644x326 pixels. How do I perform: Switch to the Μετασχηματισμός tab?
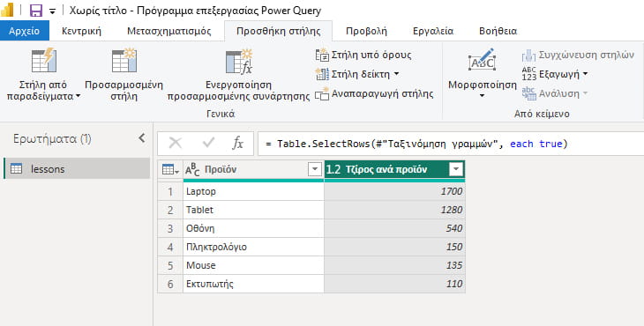(168, 31)
